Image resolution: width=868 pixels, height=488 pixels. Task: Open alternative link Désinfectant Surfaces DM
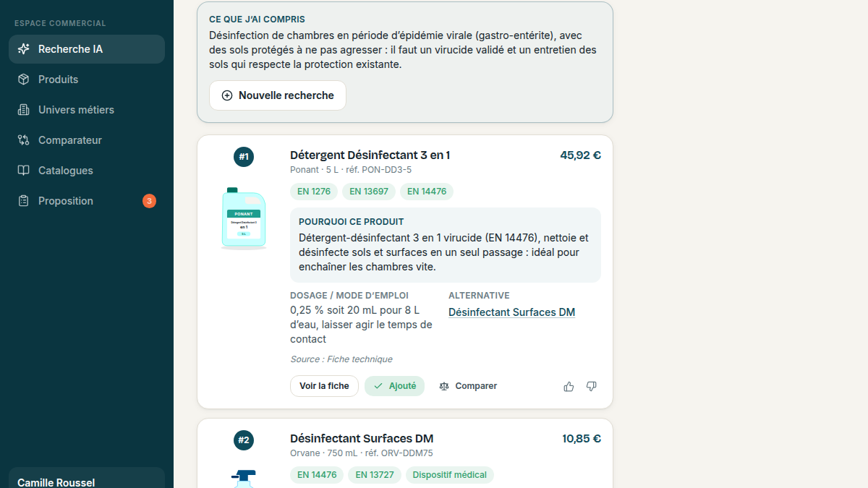pyautogui.click(x=511, y=312)
